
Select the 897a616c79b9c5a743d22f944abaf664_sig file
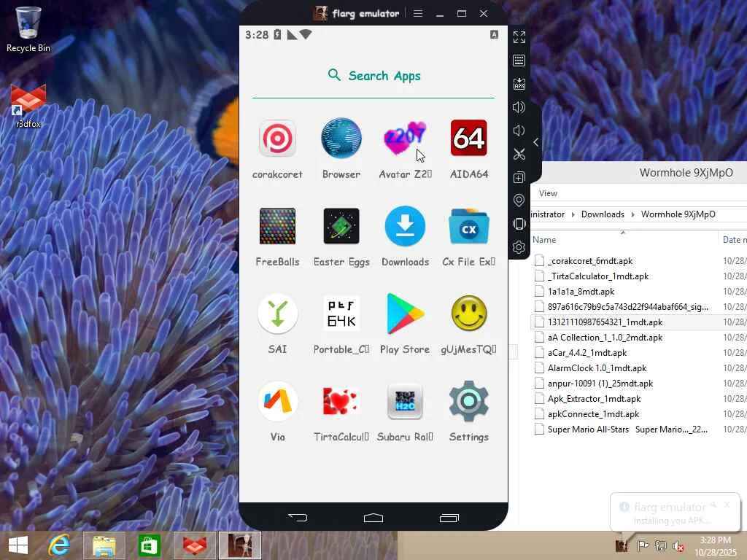click(622, 307)
